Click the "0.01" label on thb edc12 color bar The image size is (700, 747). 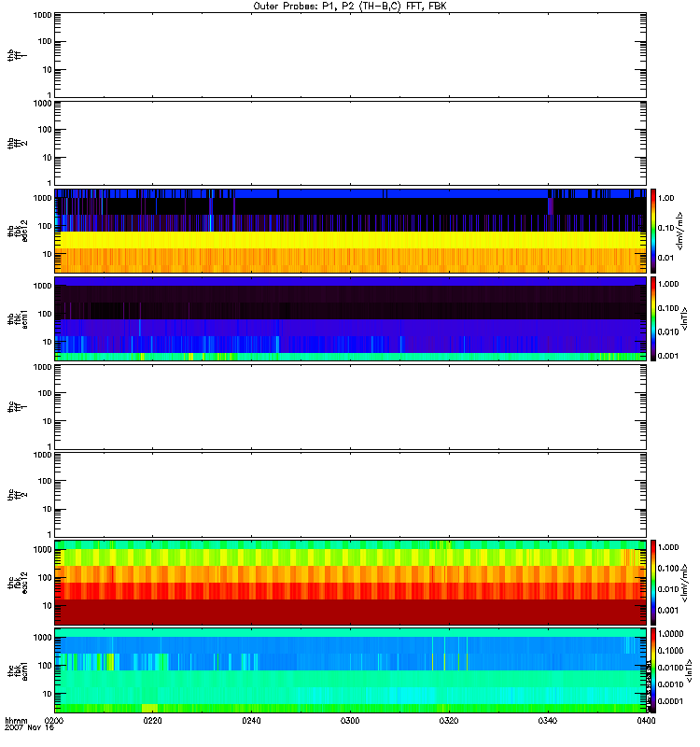tap(666, 258)
